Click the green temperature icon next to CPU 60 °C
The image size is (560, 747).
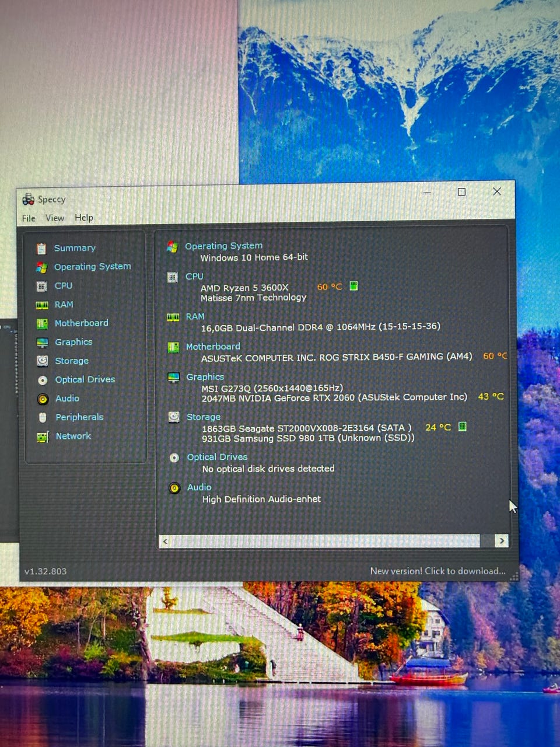click(353, 286)
